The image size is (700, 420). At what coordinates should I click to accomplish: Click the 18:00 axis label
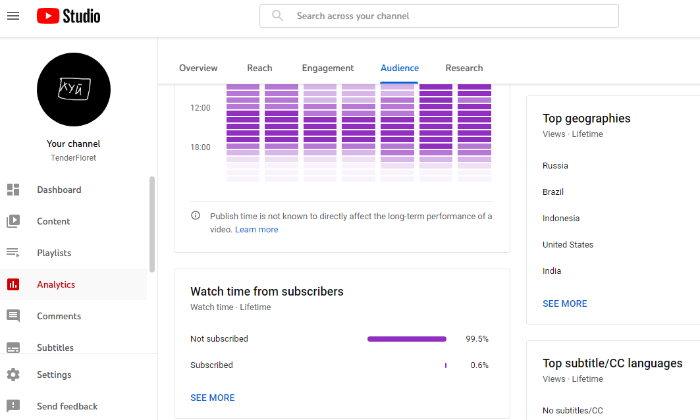coord(200,147)
